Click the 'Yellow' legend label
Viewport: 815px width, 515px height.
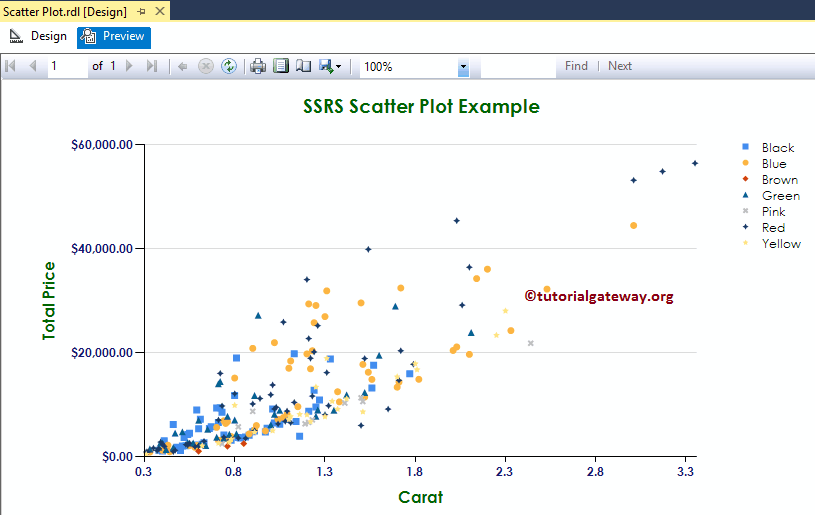[x=781, y=244]
